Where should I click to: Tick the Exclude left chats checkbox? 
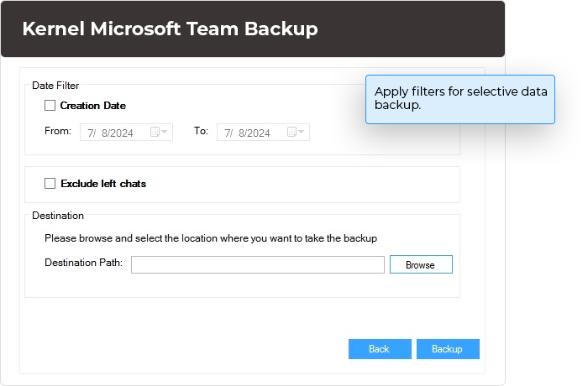click(x=50, y=183)
